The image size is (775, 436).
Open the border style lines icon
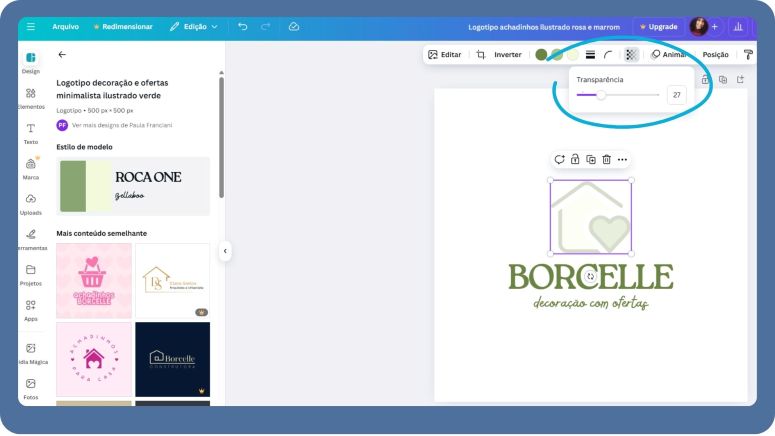coord(590,54)
